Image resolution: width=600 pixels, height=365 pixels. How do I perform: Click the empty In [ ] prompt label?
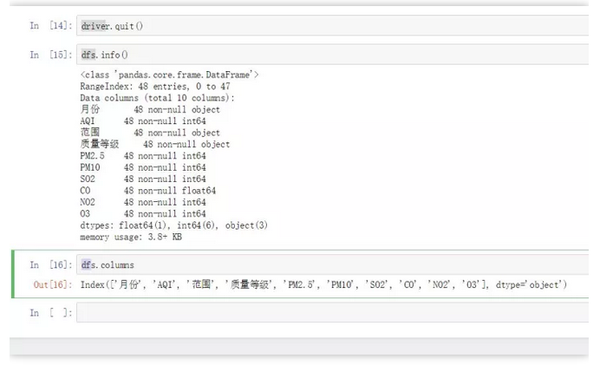point(51,313)
